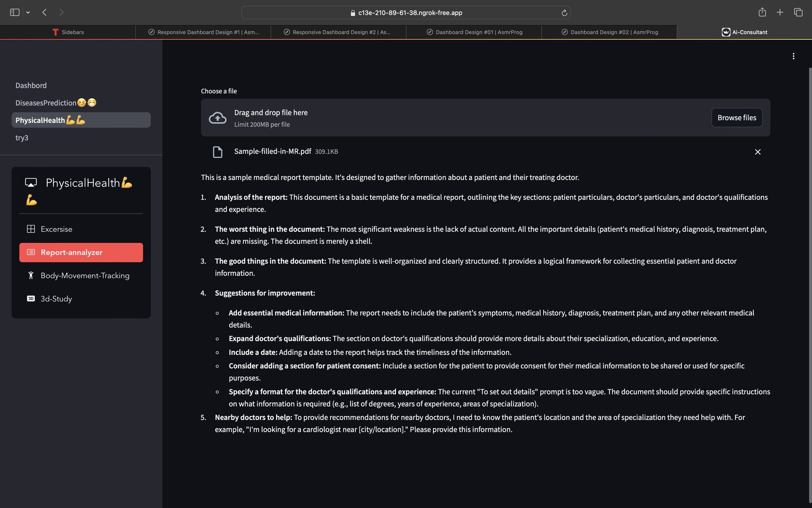
Task: Open sidebar dropdown chevron in toolbar
Action: click(28, 13)
